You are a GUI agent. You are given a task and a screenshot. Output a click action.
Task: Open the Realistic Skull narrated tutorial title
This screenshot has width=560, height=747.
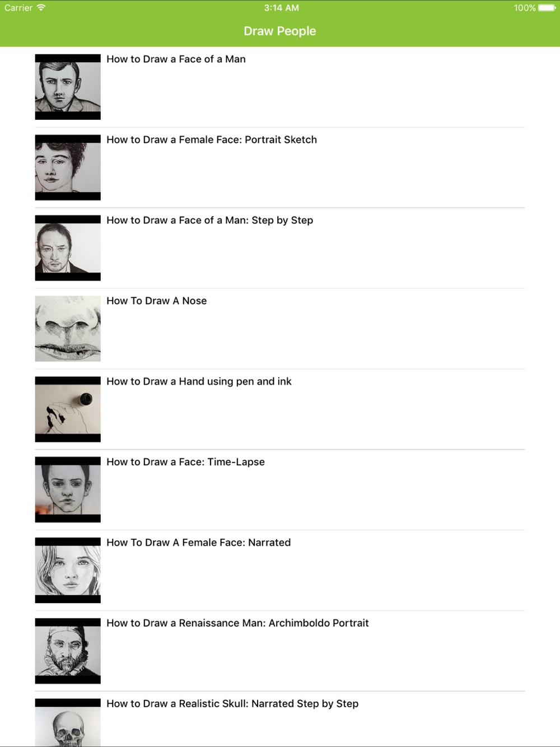point(232,704)
